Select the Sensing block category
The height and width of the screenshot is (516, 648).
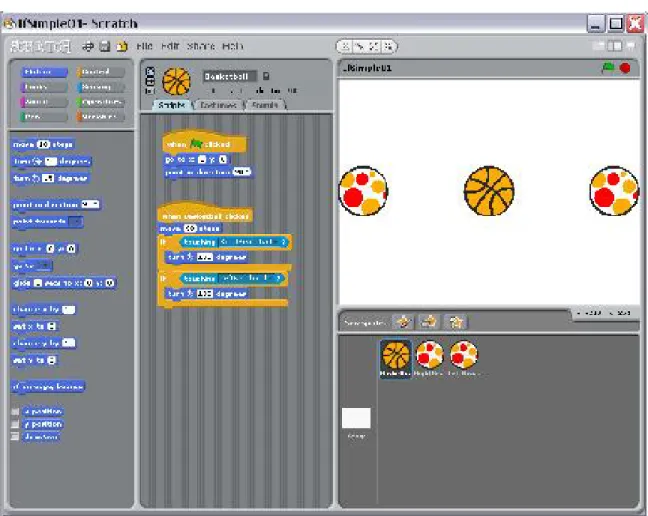coord(100,87)
